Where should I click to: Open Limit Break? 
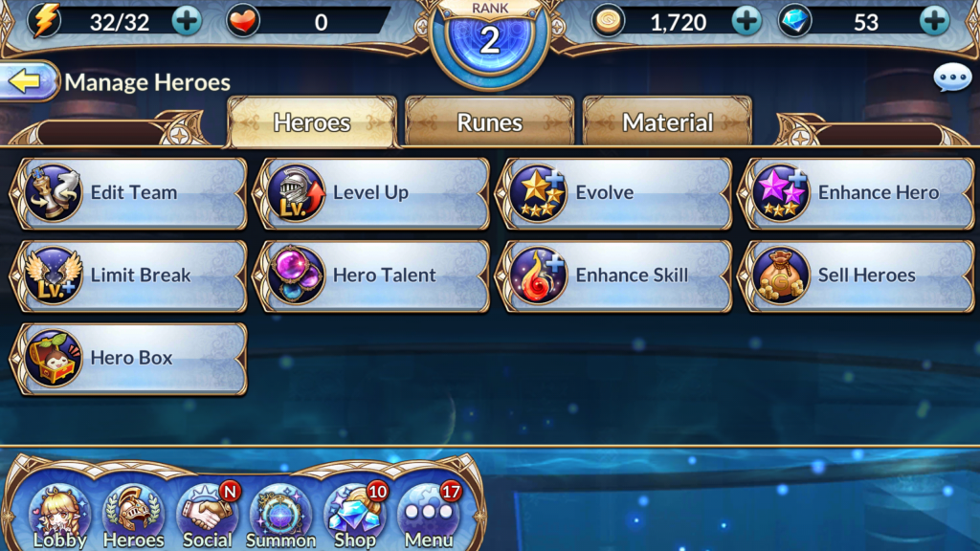pos(129,275)
